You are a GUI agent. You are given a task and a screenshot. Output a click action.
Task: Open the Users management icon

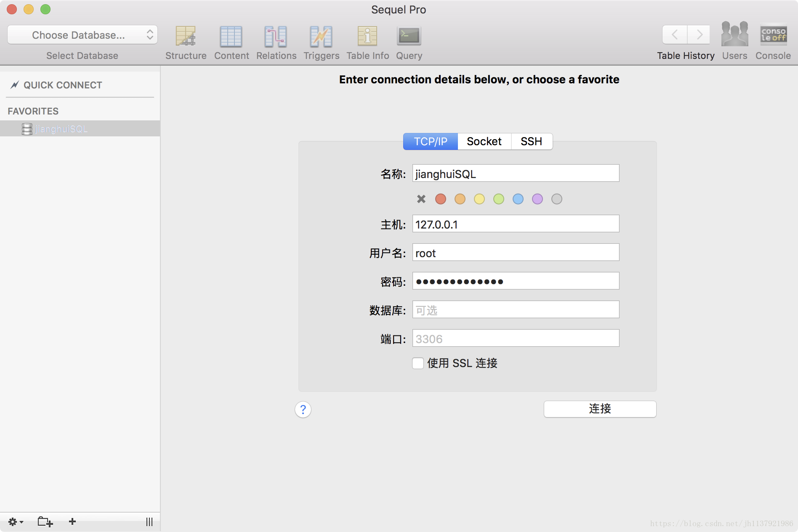(x=734, y=35)
